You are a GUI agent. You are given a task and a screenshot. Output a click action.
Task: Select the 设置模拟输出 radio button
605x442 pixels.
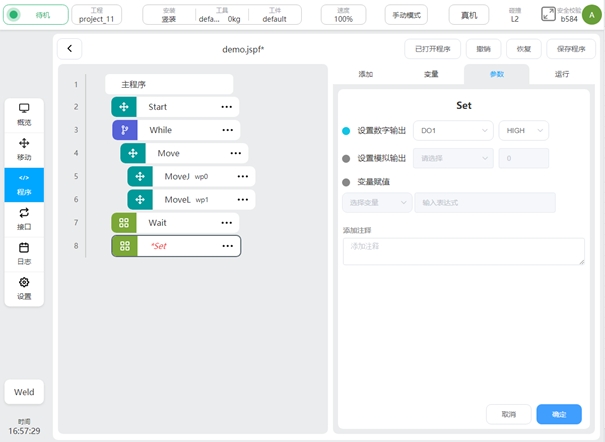pyautogui.click(x=346, y=158)
